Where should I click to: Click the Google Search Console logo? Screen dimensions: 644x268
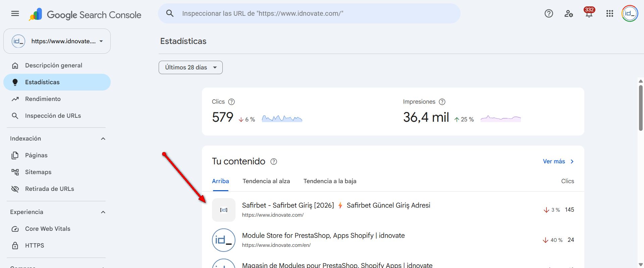85,14
